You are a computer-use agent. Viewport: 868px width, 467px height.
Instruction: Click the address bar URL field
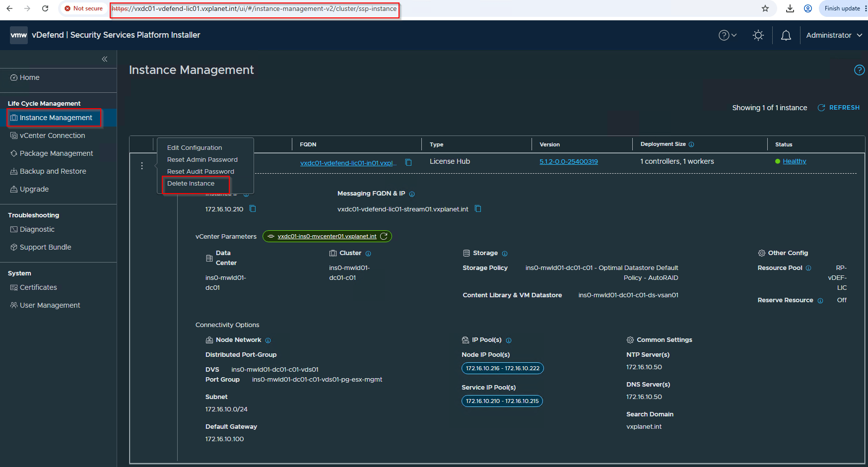pos(254,8)
